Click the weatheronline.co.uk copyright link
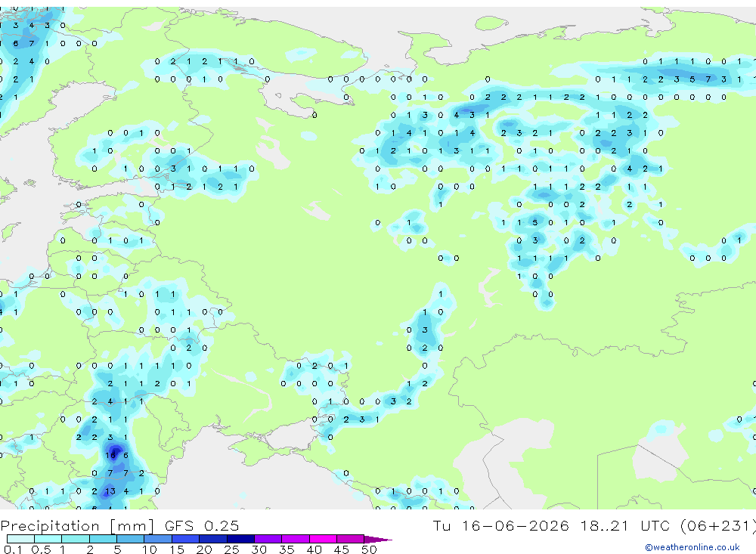756x554 pixels. (x=692, y=547)
